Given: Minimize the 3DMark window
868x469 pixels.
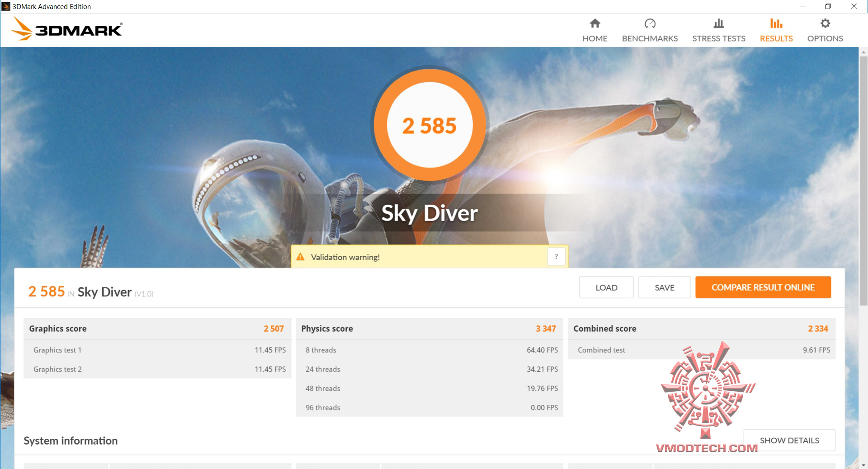Looking at the screenshot, I should click(x=803, y=6).
